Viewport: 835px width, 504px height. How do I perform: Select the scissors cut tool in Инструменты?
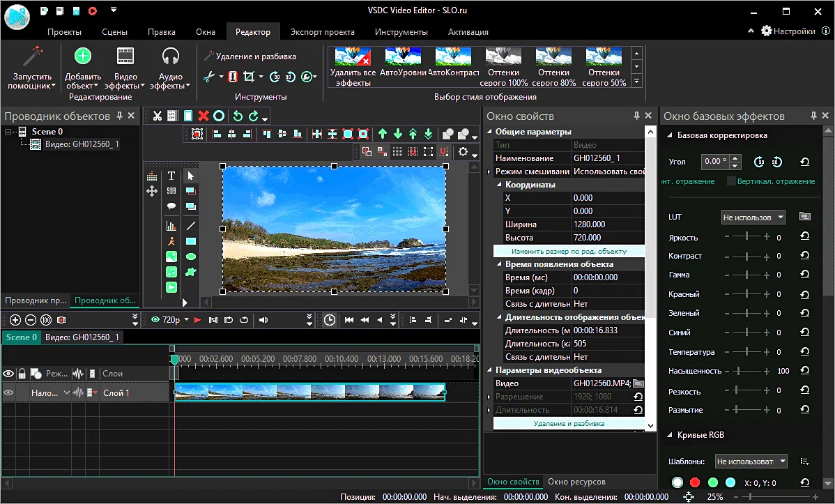[x=209, y=77]
